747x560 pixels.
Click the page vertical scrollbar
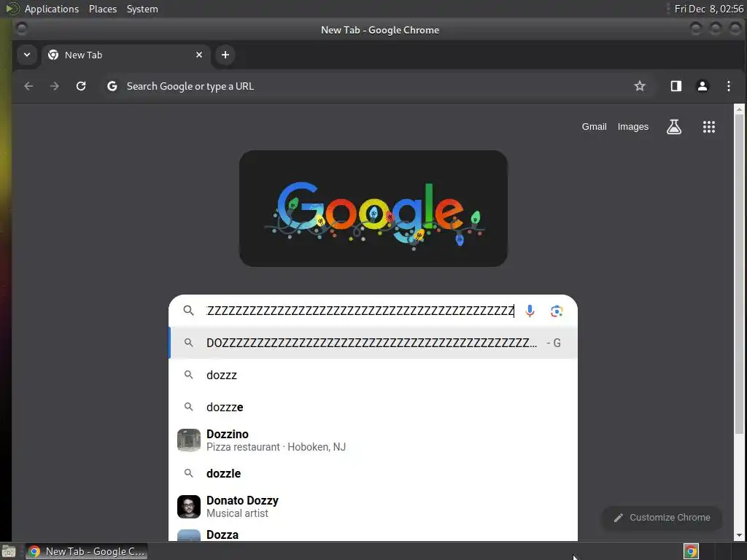[x=739, y=274]
